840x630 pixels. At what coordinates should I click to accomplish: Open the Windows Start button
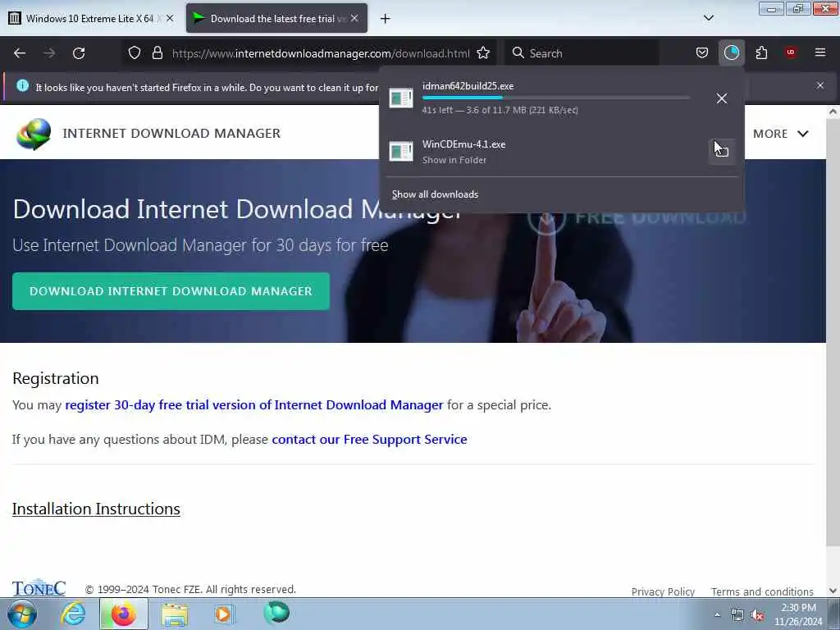tap(22, 614)
